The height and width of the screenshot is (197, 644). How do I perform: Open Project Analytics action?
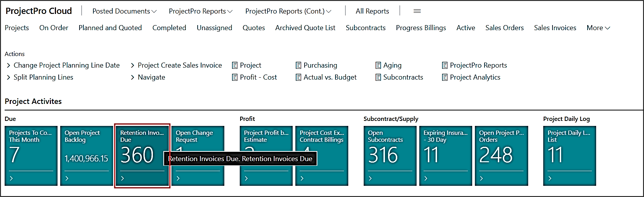coord(471,77)
